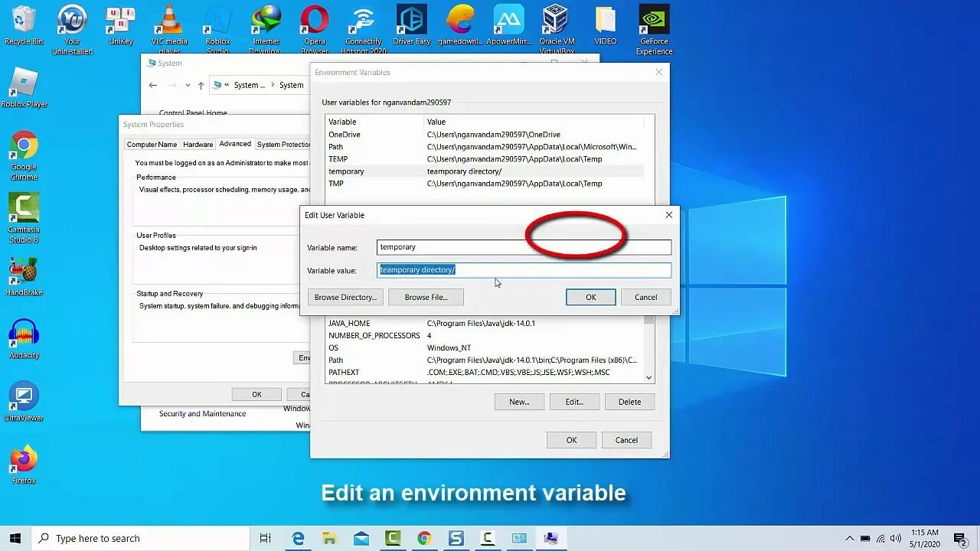Click the Variable value input field
This screenshot has height=551, width=980.
pyautogui.click(x=524, y=270)
